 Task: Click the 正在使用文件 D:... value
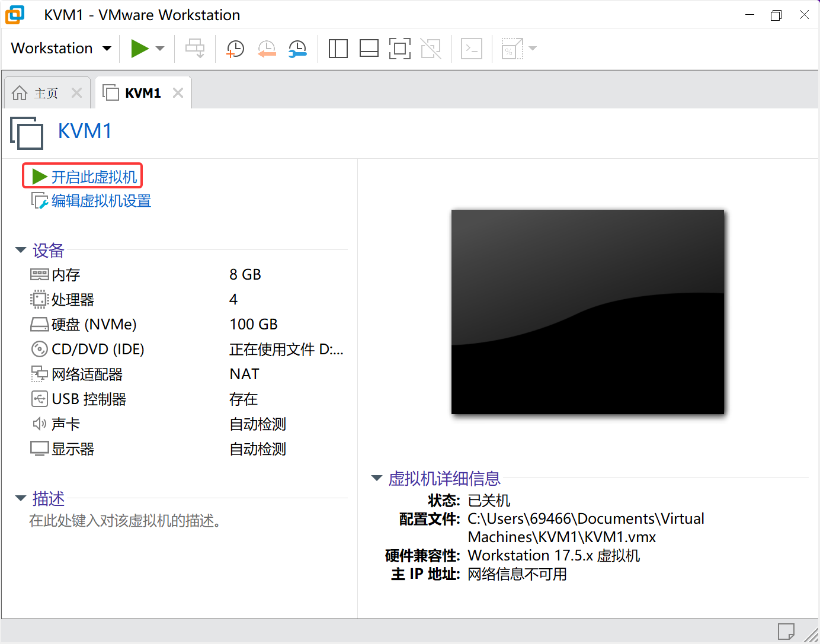click(x=287, y=350)
